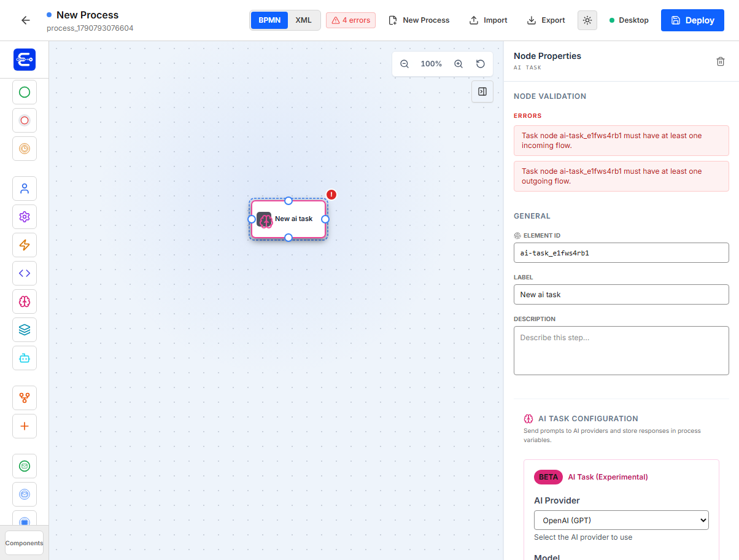Toggle the light/dark theme
739x560 pixels.
[x=587, y=20]
